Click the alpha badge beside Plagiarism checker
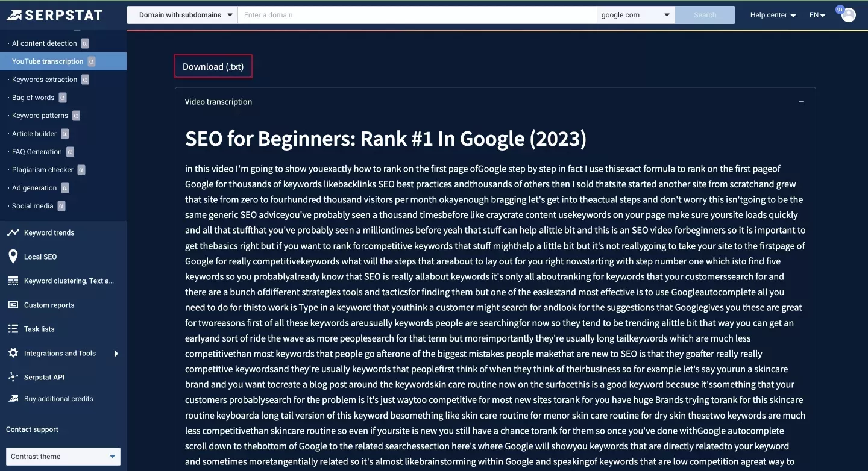This screenshot has height=471, width=868. [81, 170]
